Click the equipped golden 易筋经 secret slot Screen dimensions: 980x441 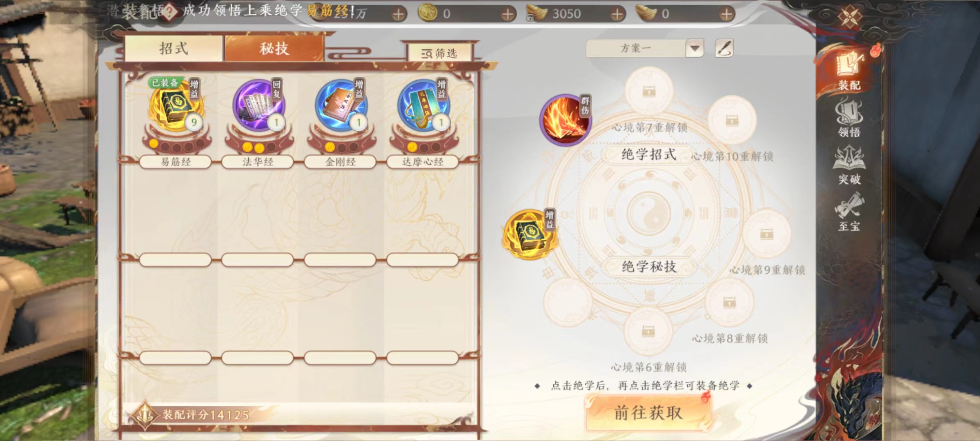click(529, 234)
